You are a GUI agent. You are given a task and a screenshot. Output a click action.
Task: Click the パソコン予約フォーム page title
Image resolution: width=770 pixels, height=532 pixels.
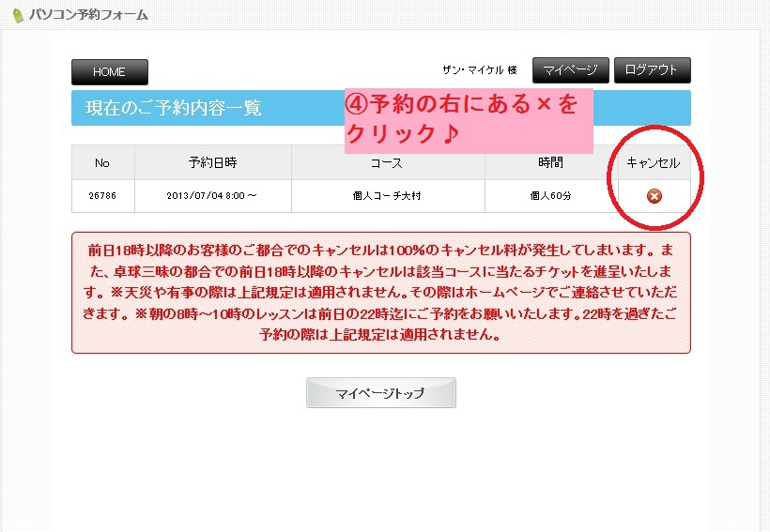[88, 15]
